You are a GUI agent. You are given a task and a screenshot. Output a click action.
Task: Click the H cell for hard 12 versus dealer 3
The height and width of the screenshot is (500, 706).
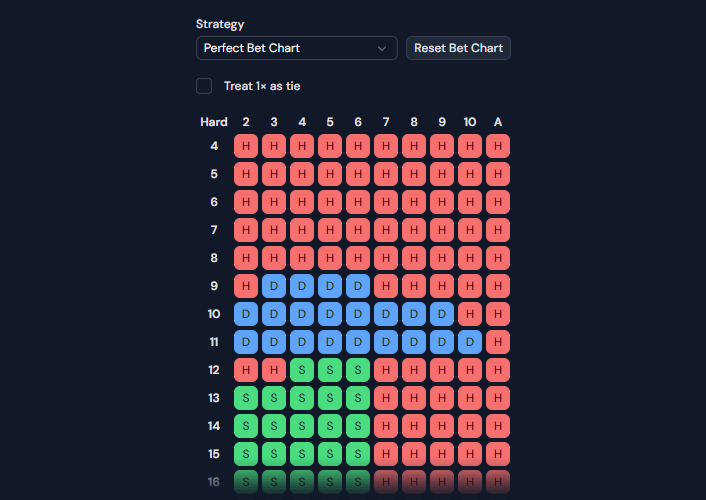[274, 370]
